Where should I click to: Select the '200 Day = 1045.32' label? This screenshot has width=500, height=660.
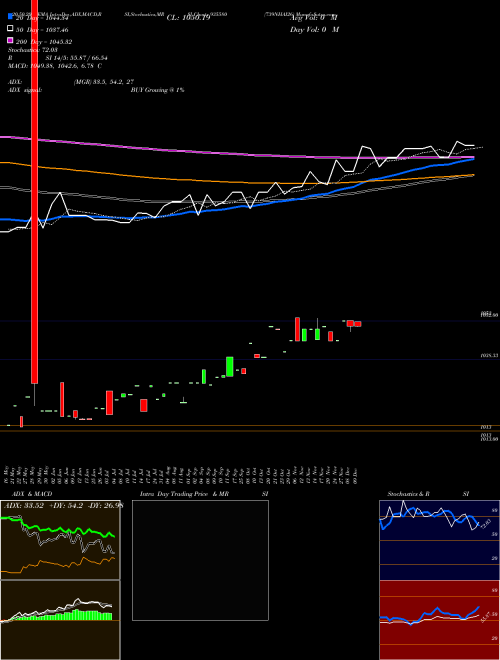point(44,42)
